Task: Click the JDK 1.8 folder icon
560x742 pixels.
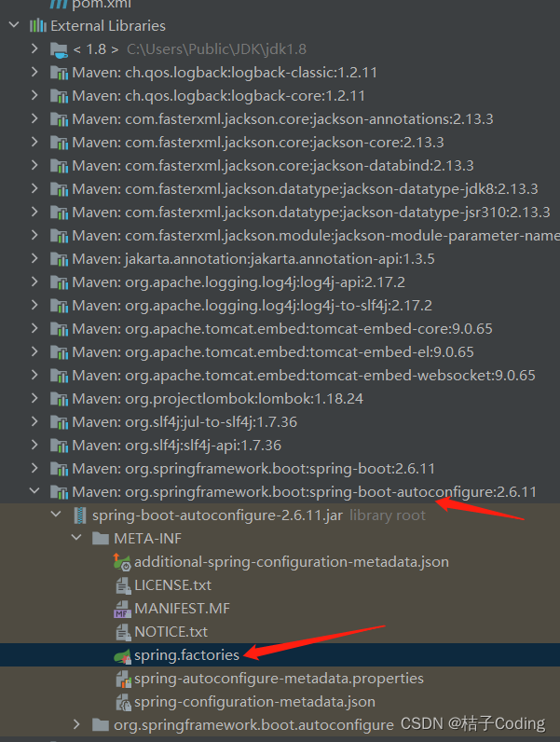Action: point(59,49)
